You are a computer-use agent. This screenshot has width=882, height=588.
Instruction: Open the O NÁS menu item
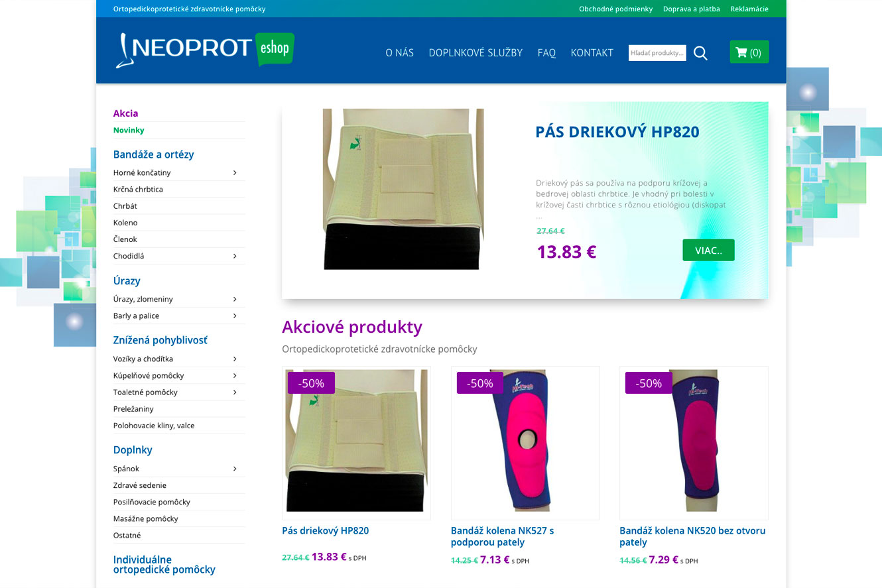(x=399, y=53)
